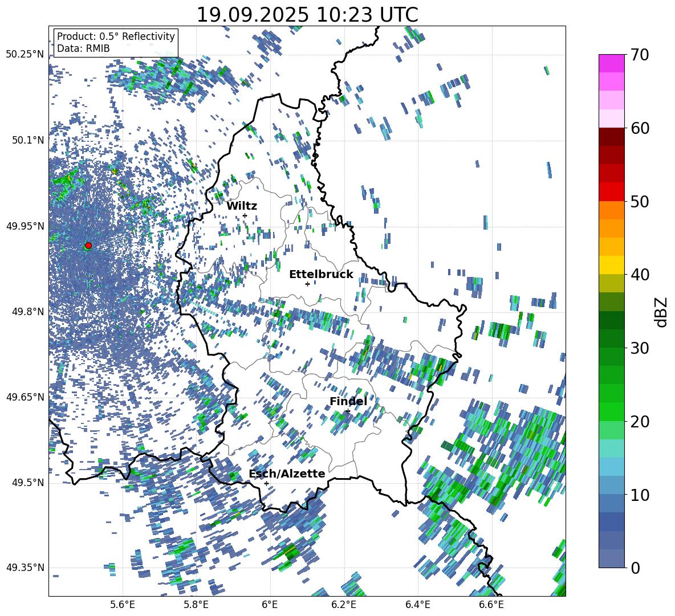Click the Esch/Alzette city label

click(x=287, y=474)
